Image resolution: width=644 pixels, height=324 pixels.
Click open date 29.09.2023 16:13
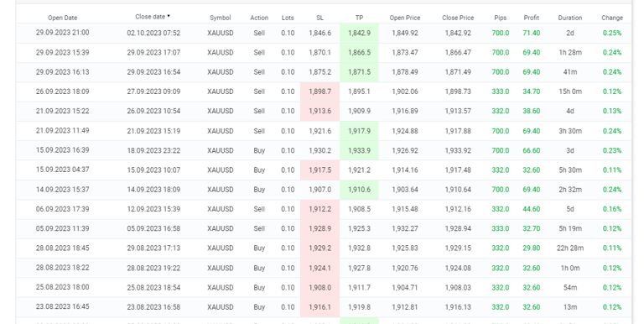click(62, 71)
